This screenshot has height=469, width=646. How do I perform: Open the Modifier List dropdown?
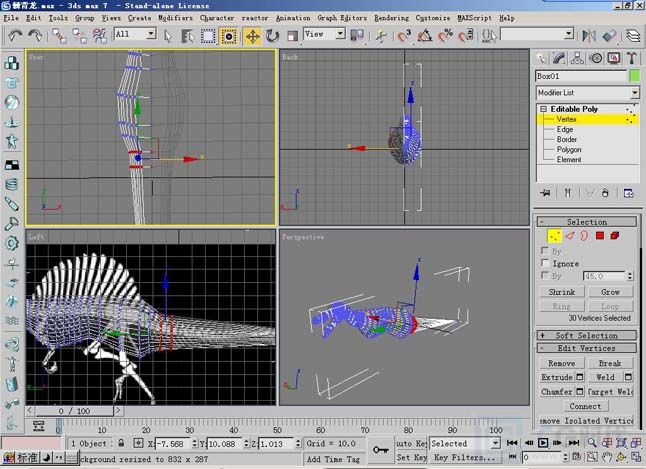point(635,93)
